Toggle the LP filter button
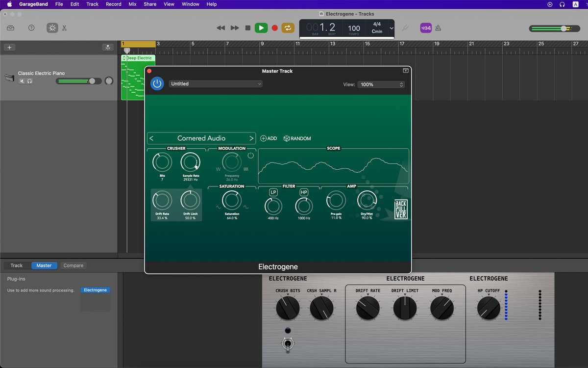 (x=273, y=192)
